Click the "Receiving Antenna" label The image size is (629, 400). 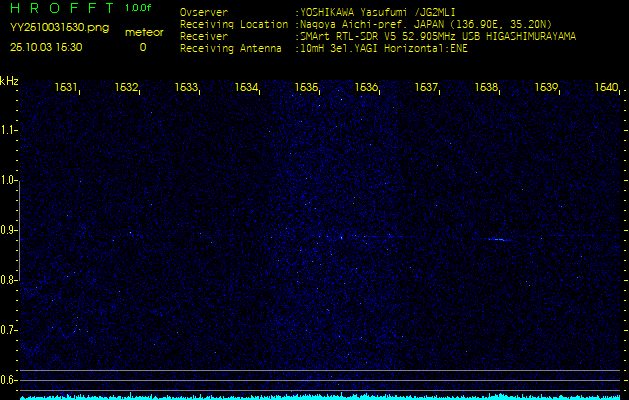[x=231, y=49]
